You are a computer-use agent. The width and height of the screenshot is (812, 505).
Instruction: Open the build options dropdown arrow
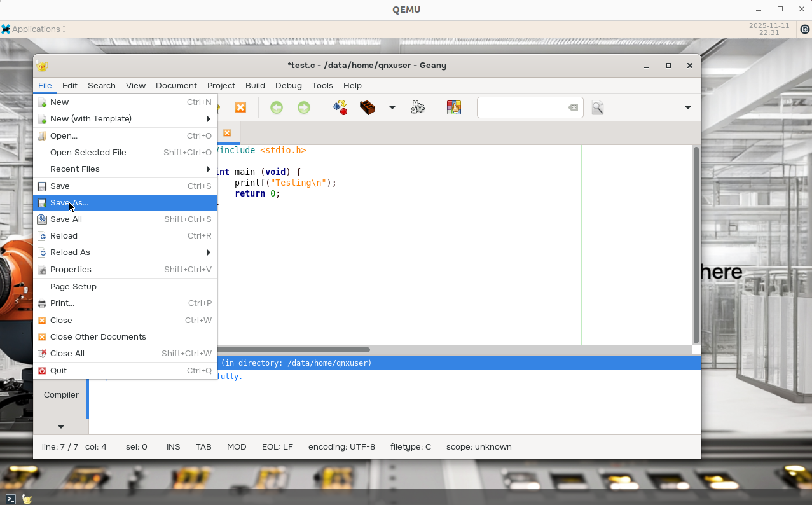[392, 107]
